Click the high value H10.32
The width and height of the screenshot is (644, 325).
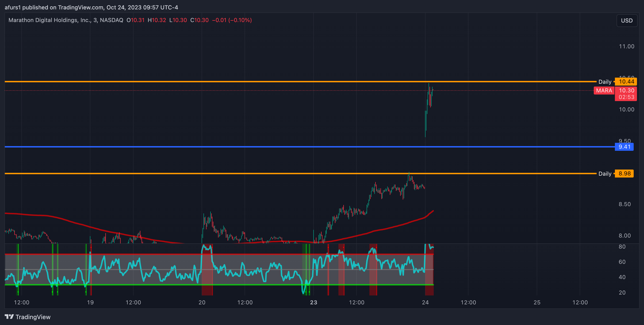157,20
